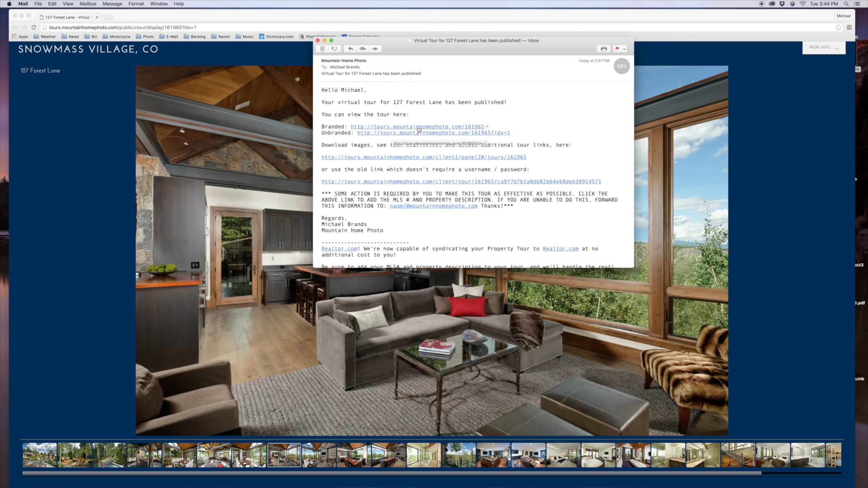This screenshot has height=488, width=868.
Task: Open the flag color dropdown arrow in Mail
Action: point(625,49)
